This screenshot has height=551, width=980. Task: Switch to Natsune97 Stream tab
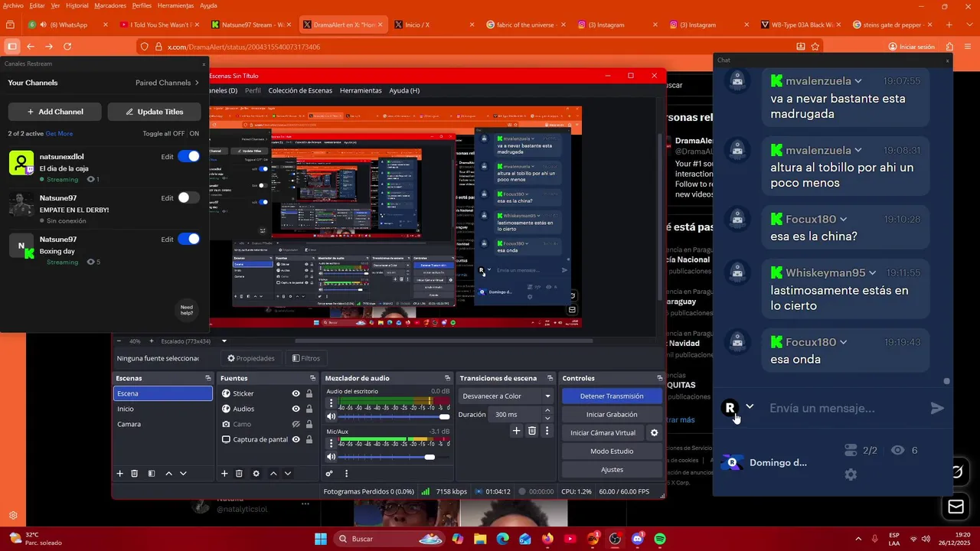click(x=253, y=24)
